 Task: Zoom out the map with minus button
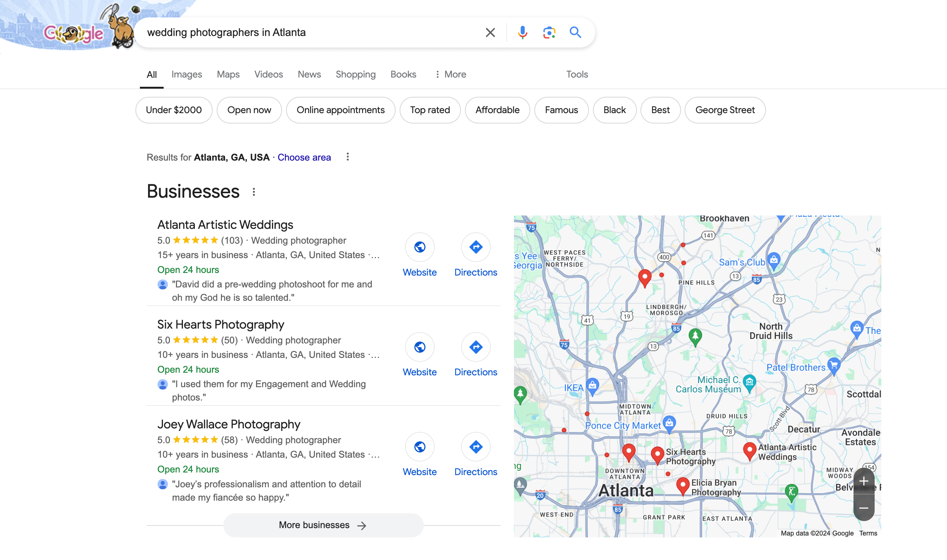coord(863,508)
